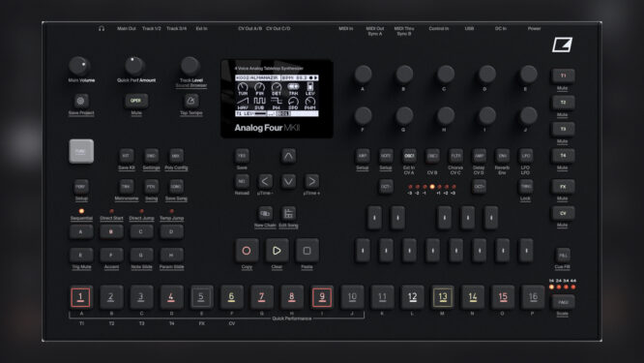Image resolution: width=644 pixels, height=363 pixels.
Task: Select bank H above Param Slide
Action: (172, 255)
